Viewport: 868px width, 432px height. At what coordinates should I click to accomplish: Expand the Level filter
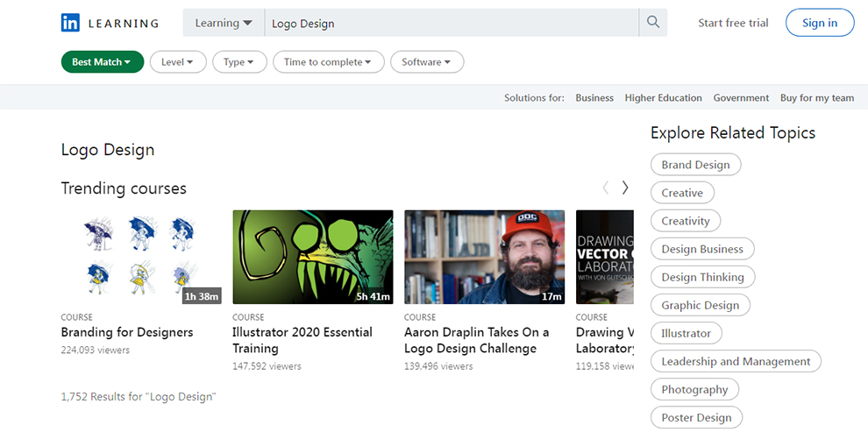click(x=178, y=62)
